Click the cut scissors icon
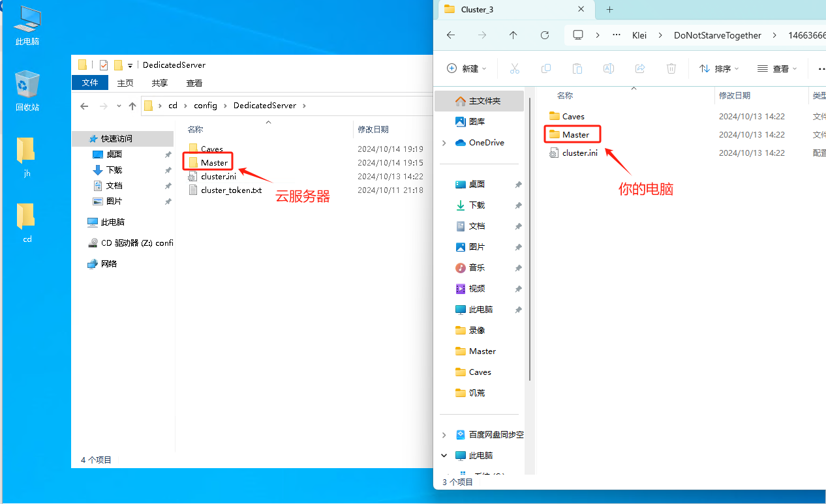This screenshot has height=504, width=826. [514, 68]
